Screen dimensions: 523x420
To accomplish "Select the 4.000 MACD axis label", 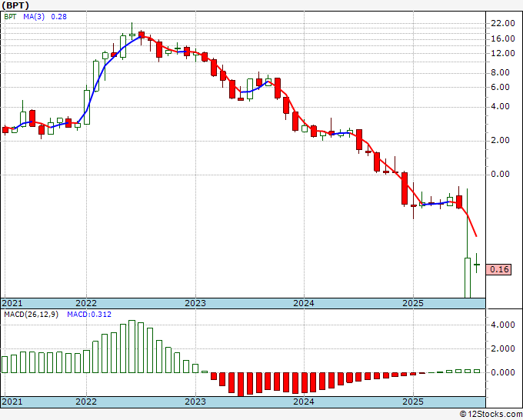I will point(503,325).
